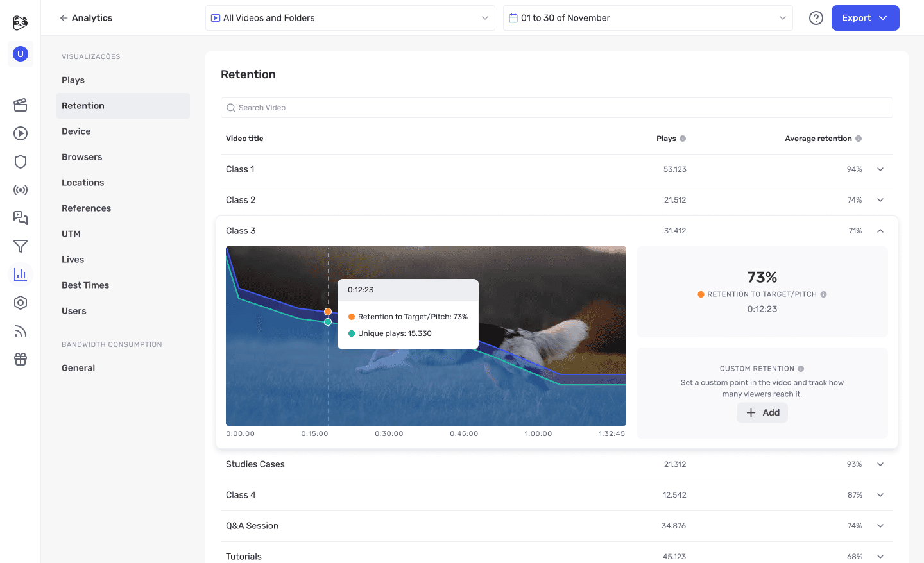Open the Help question-mark icon near Export
Screen dimensions: 924x563
point(816,17)
